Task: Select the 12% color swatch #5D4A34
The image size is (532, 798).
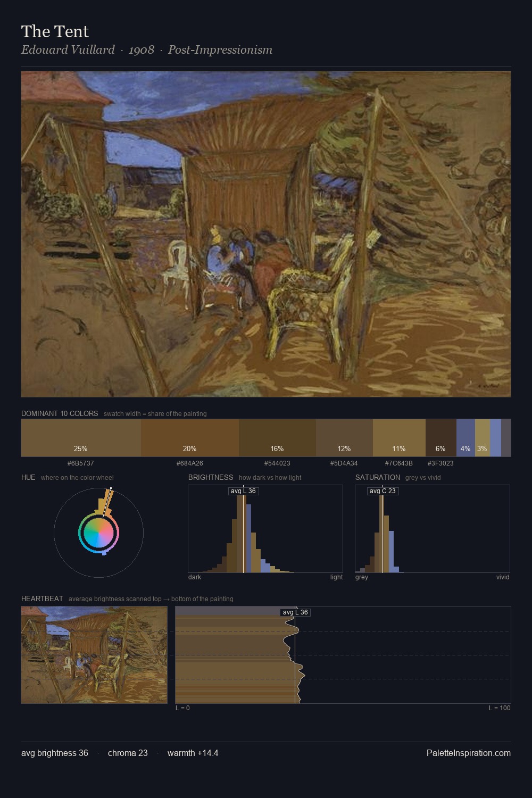Action: (344, 438)
